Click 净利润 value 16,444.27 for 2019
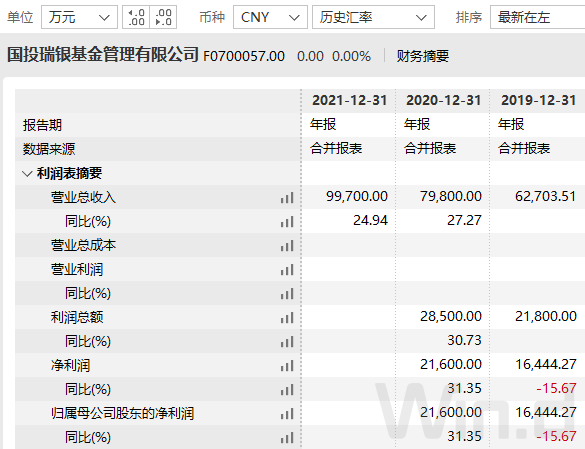 546,364
